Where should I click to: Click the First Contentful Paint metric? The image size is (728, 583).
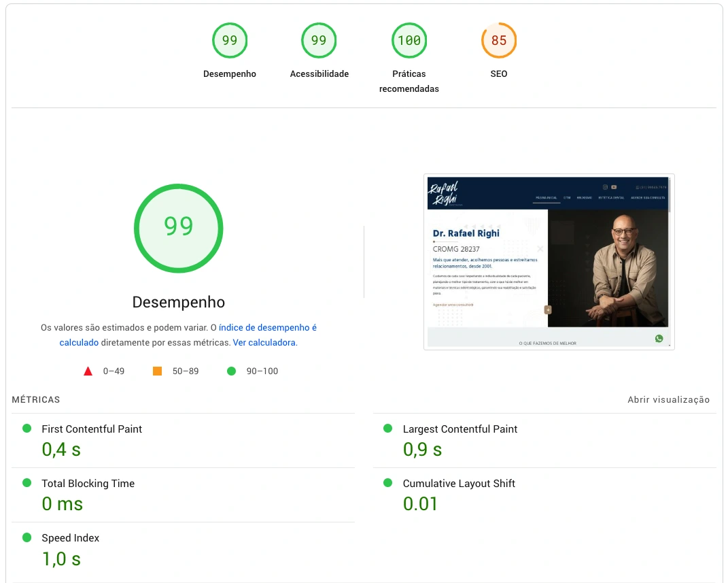click(x=92, y=429)
